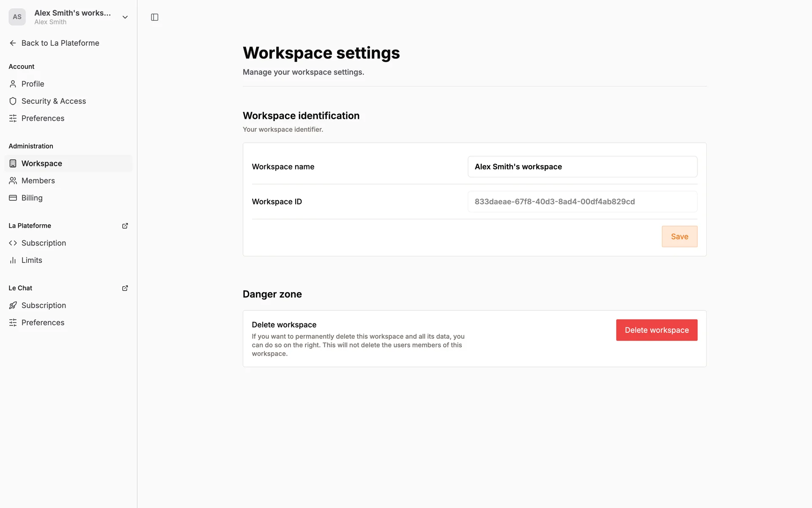812x508 pixels.
Task: Open Le Chat Preferences page
Action: coord(43,323)
